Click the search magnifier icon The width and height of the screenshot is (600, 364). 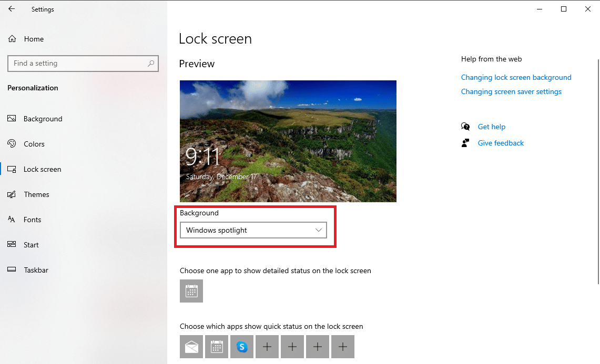click(151, 64)
